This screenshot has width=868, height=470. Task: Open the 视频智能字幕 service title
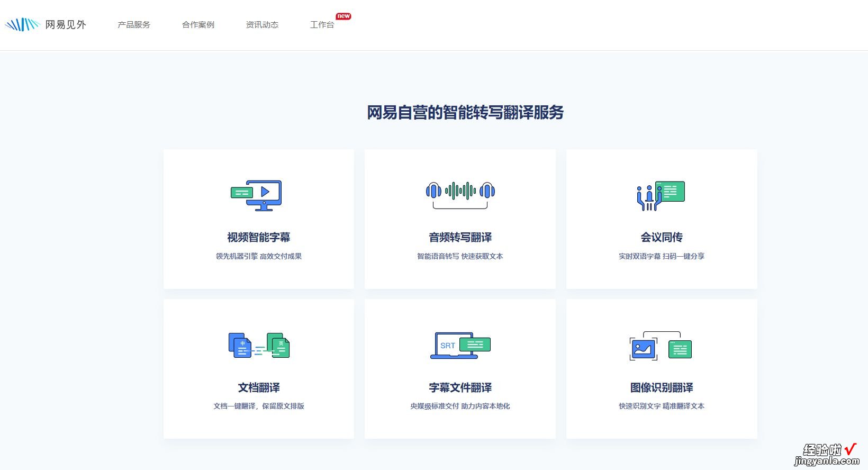click(x=259, y=237)
